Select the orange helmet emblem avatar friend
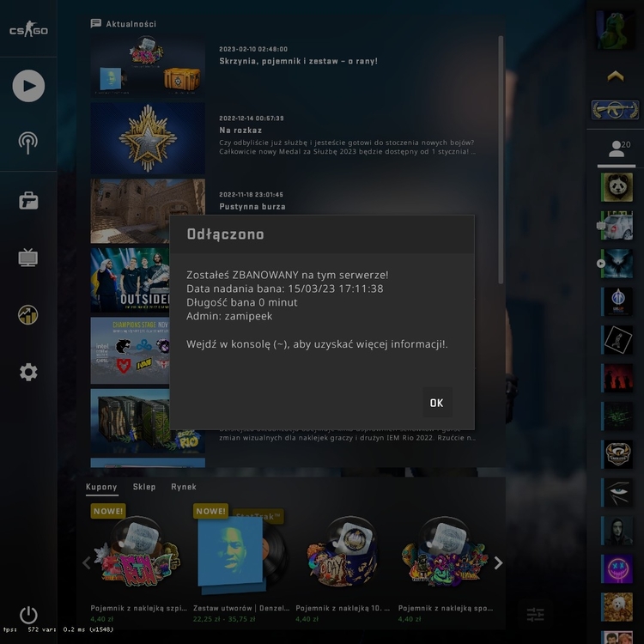Viewport: 644px width, 644px height. click(x=617, y=454)
